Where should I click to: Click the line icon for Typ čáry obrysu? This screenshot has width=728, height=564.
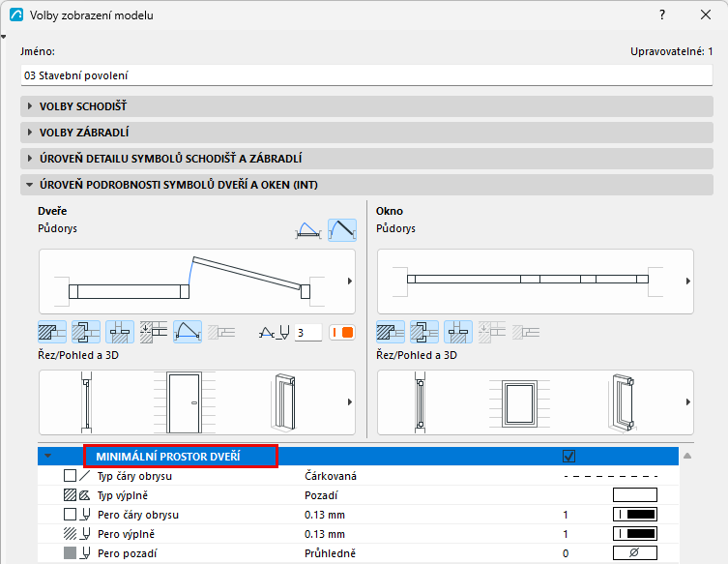(x=85, y=476)
